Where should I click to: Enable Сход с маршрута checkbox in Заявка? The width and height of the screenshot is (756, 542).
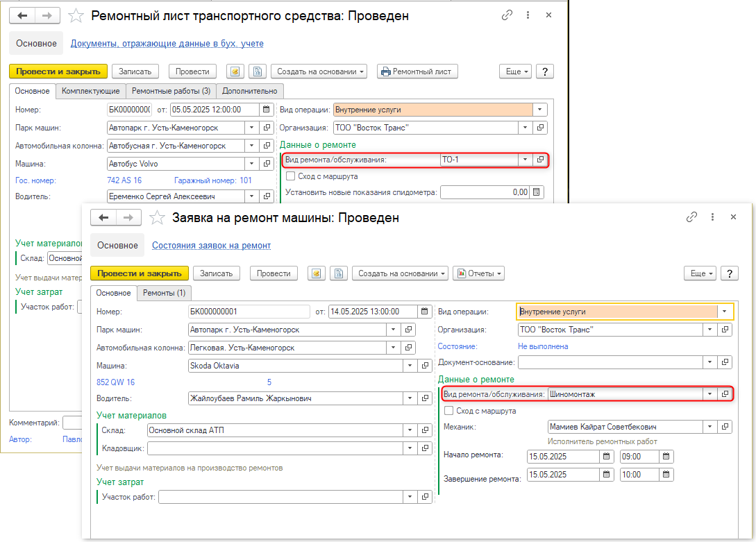[448, 411]
